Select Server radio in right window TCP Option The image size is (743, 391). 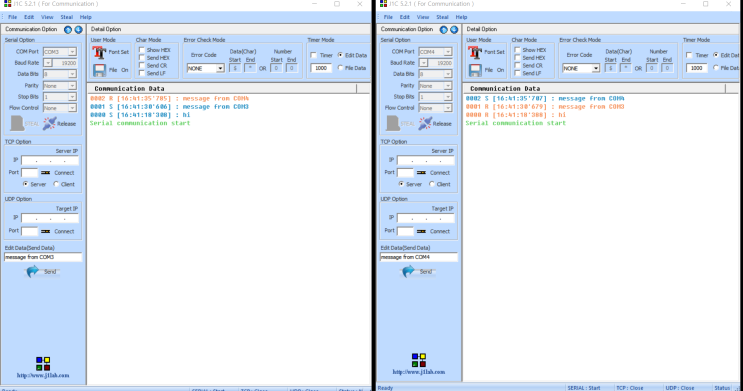tap(401, 184)
